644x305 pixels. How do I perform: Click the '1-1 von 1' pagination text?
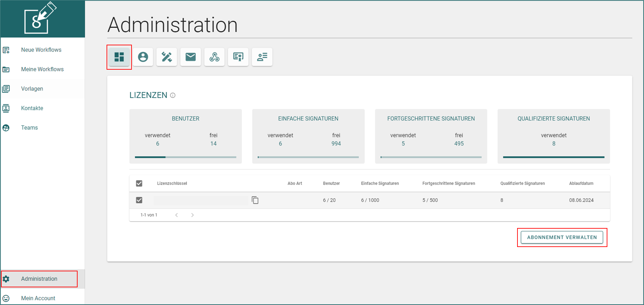(149, 215)
